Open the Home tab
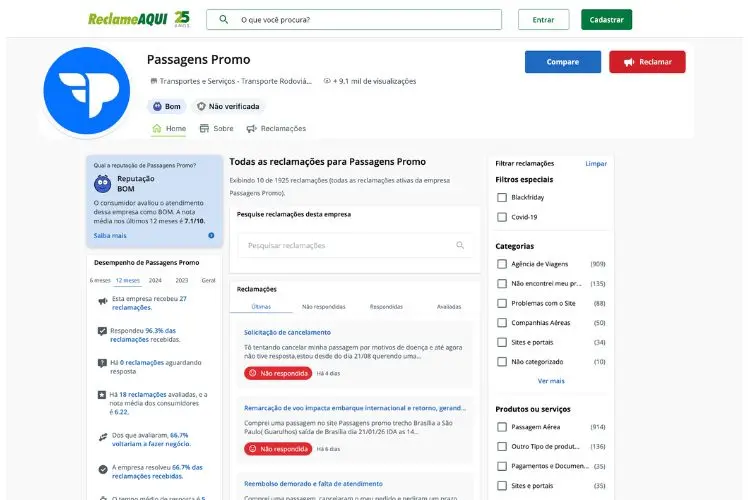The width and height of the screenshot is (750, 500). (x=169, y=128)
